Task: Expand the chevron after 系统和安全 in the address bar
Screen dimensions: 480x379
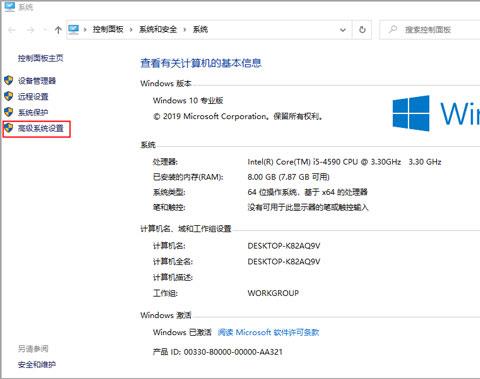Action: [185, 30]
